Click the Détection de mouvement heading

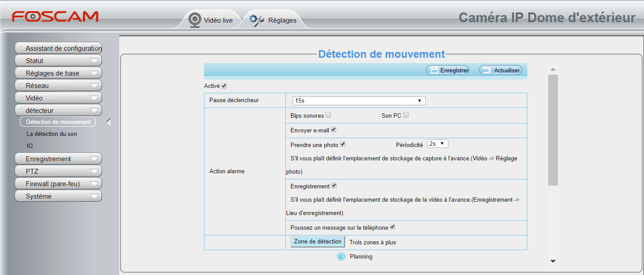point(381,54)
